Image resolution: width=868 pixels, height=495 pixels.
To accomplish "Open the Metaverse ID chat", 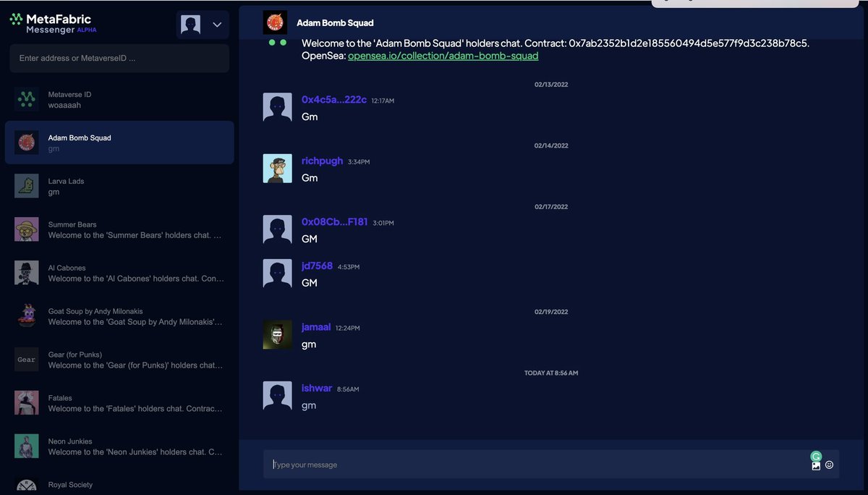I will 119,100.
